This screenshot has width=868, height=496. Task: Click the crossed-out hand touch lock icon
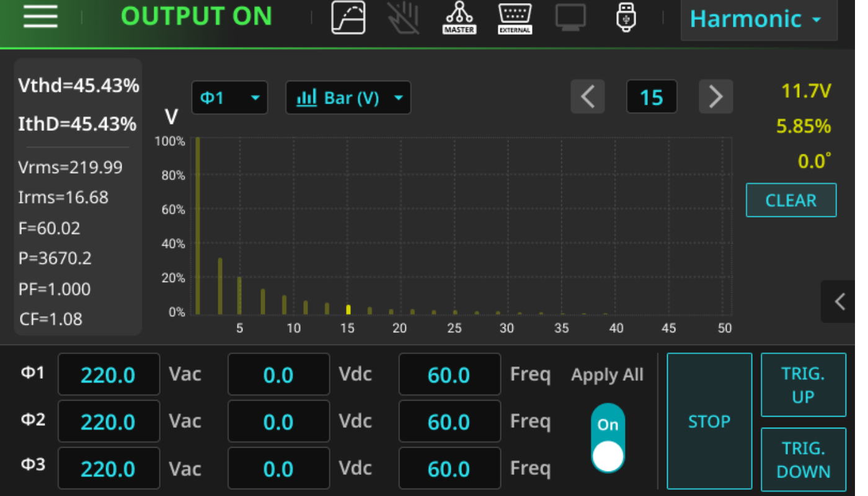404,17
